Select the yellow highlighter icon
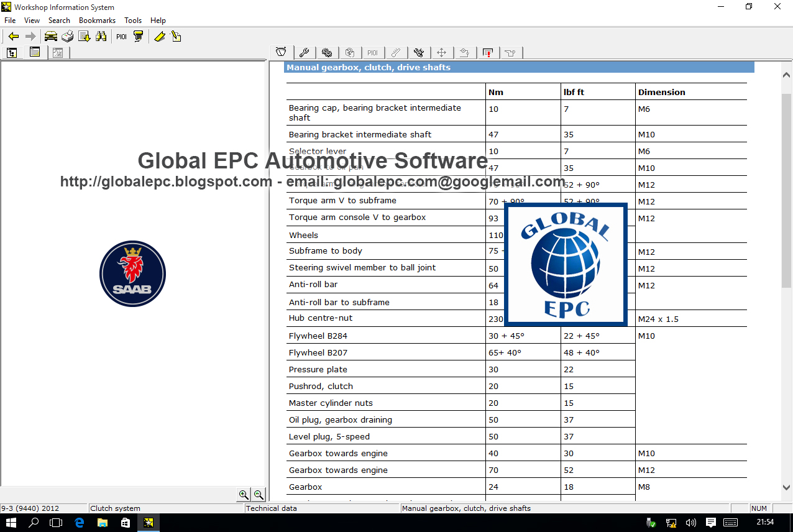The width and height of the screenshot is (793, 532). [x=160, y=37]
